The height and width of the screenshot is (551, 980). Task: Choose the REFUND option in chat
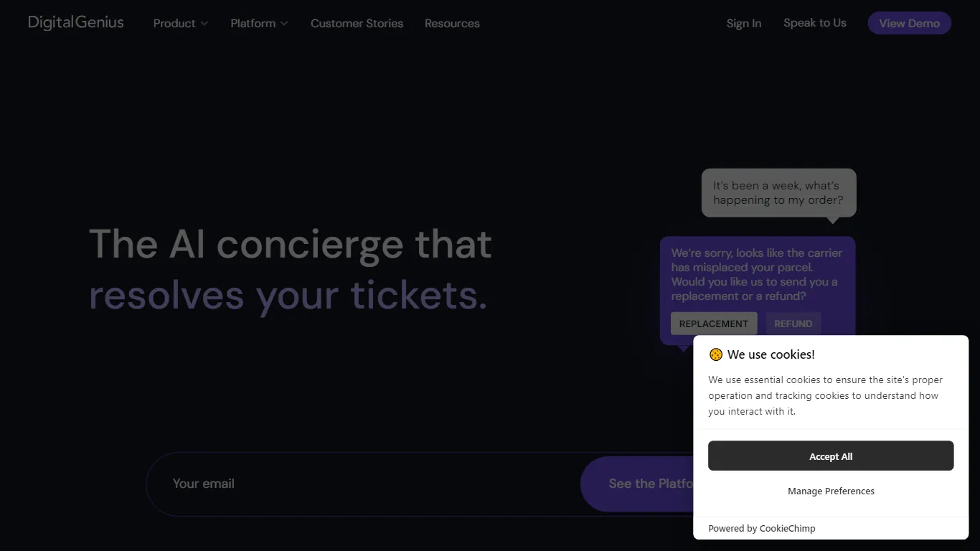click(793, 324)
